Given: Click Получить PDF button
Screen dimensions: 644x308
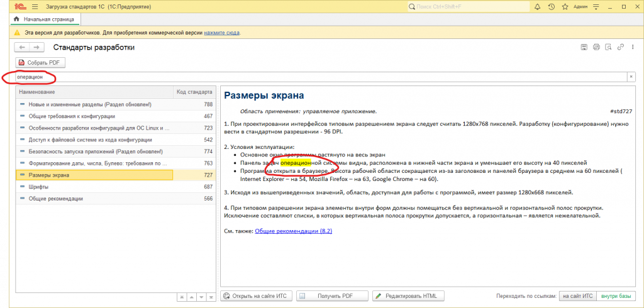Looking at the screenshot, I should (x=332, y=295).
